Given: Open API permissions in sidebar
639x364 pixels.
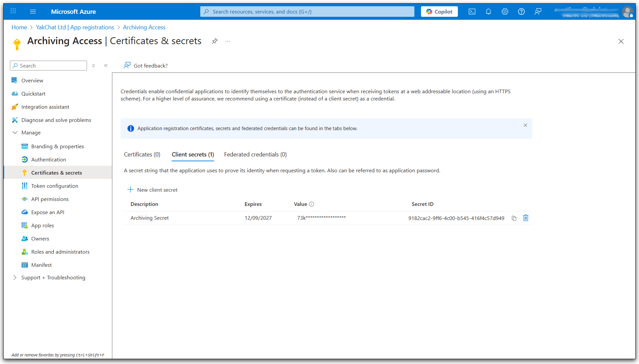Looking at the screenshot, I should click(x=50, y=199).
